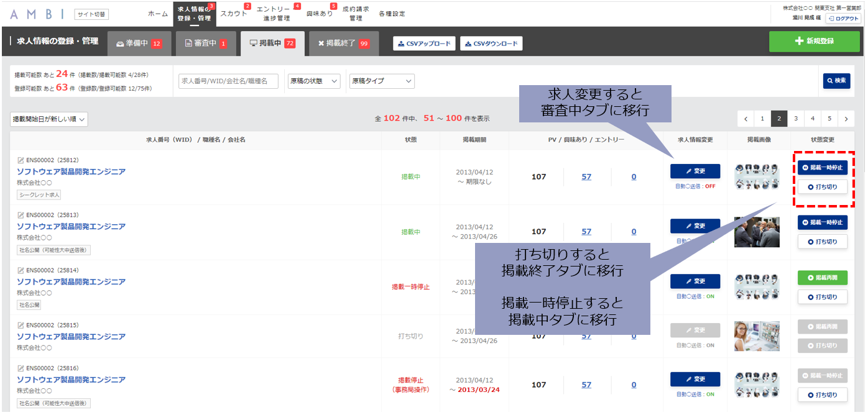Click the ログアウト logout button
The width and height of the screenshot is (868, 415).
pos(844,19)
